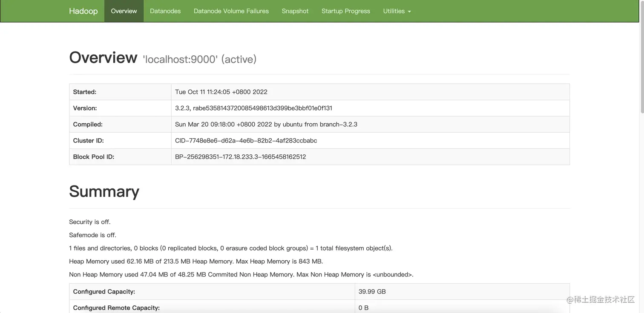This screenshot has height=313, width=644.
Task: Click the Compiled: label cell
Action: pyautogui.click(x=121, y=124)
